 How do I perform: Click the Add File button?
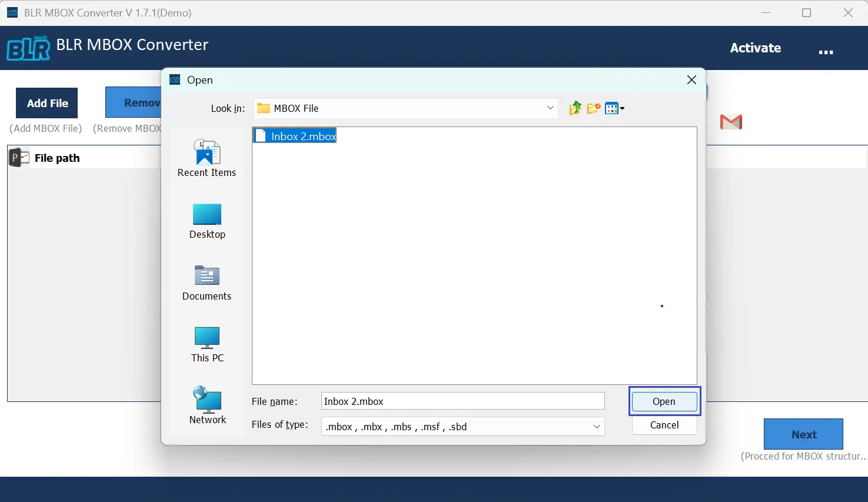tap(47, 103)
